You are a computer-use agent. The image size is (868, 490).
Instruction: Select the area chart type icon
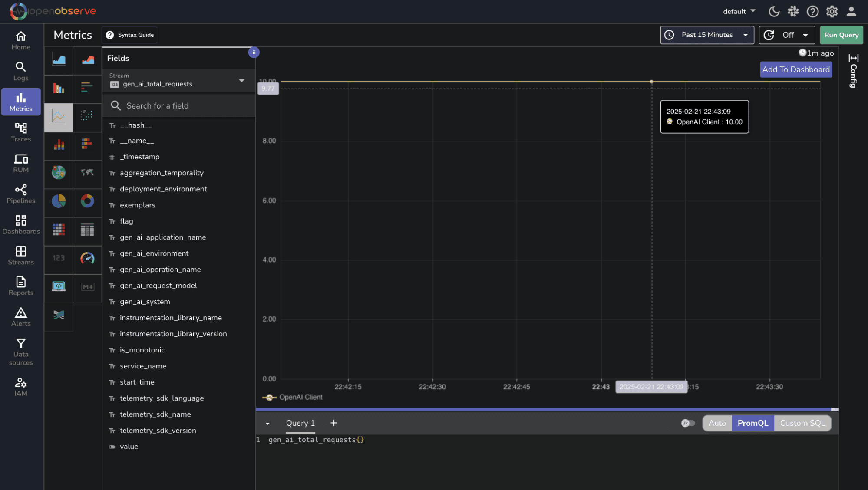pyautogui.click(x=59, y=59)
